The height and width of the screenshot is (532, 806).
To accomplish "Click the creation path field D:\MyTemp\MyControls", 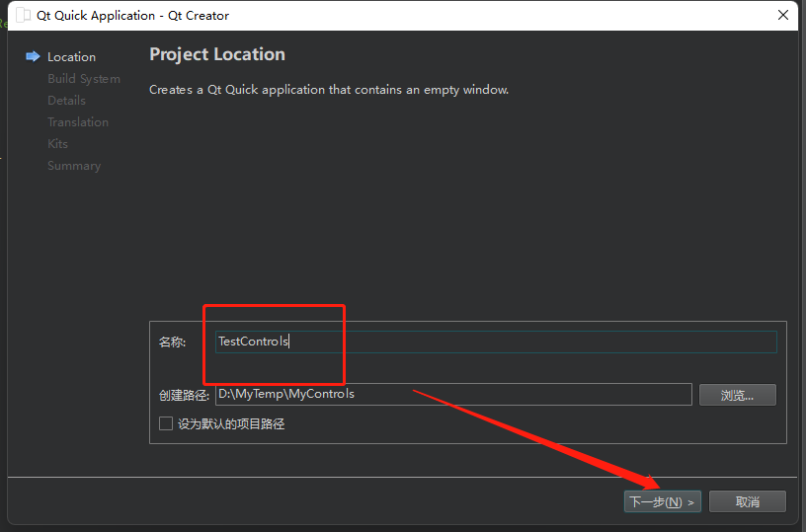I will [x=454, y=395].
